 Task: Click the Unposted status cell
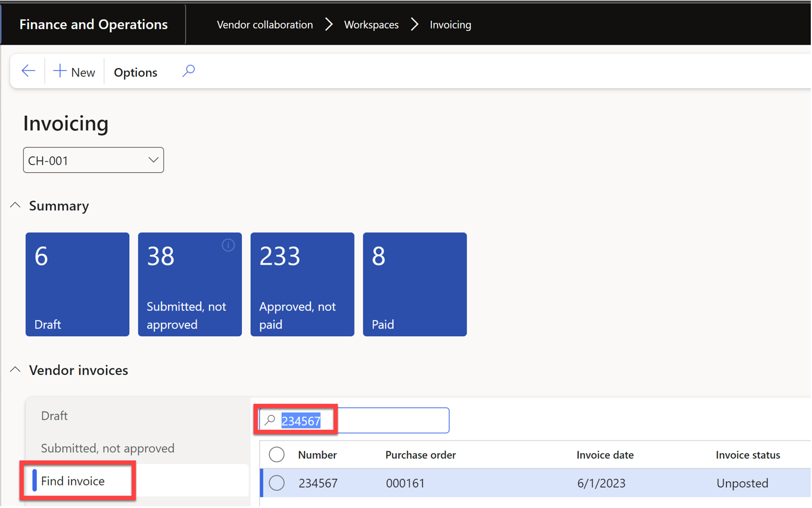click(x=742, y=483)
